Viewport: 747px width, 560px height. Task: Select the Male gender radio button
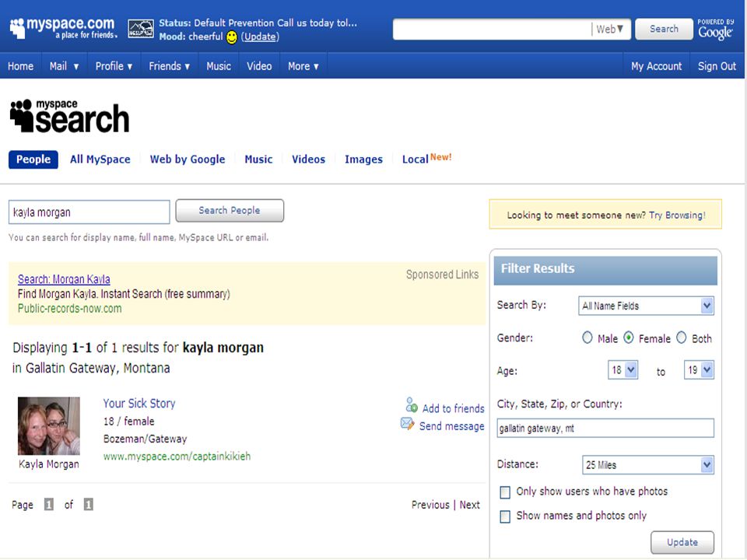tap(587, 338)
